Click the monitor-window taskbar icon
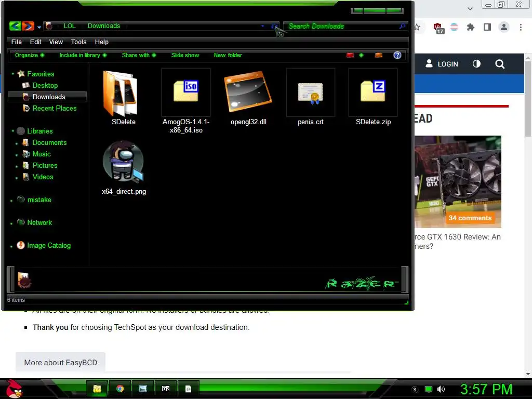 [x=143, y=389]
